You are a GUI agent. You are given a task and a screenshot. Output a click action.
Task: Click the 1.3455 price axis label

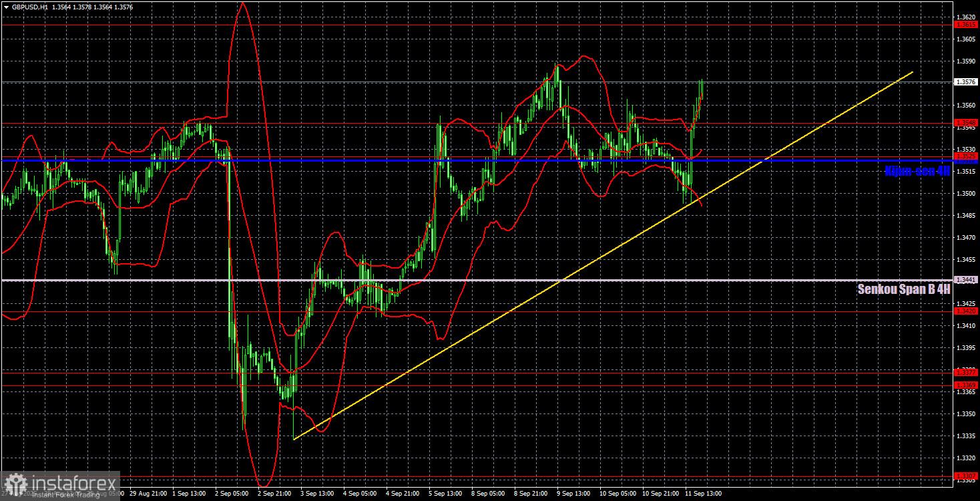tap(966, 260)
